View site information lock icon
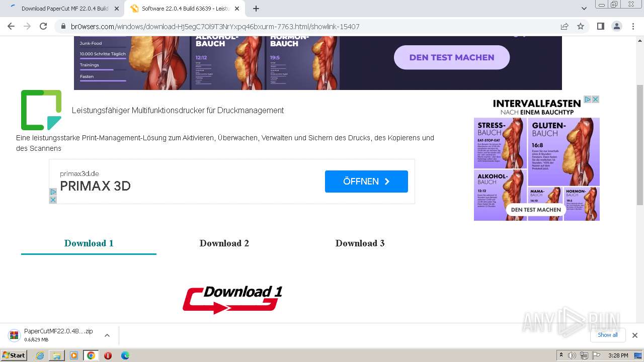Screen dimensions: 644x362 pyautogui.click(x=63, y=26)
